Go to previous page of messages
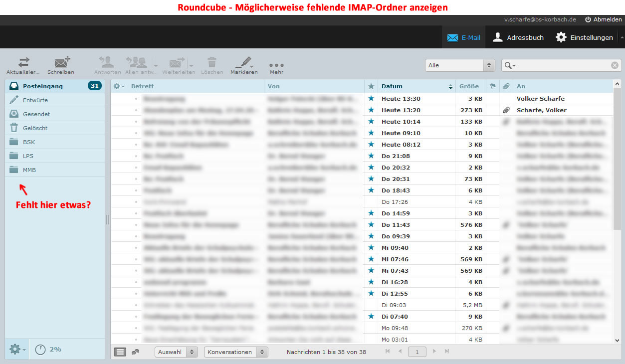This screenshot has width=625, height=364. (400, 352)
